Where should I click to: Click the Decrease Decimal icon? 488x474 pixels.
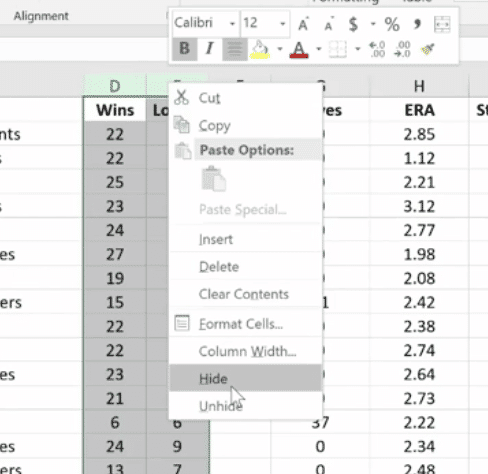click(x=402, y=49)
